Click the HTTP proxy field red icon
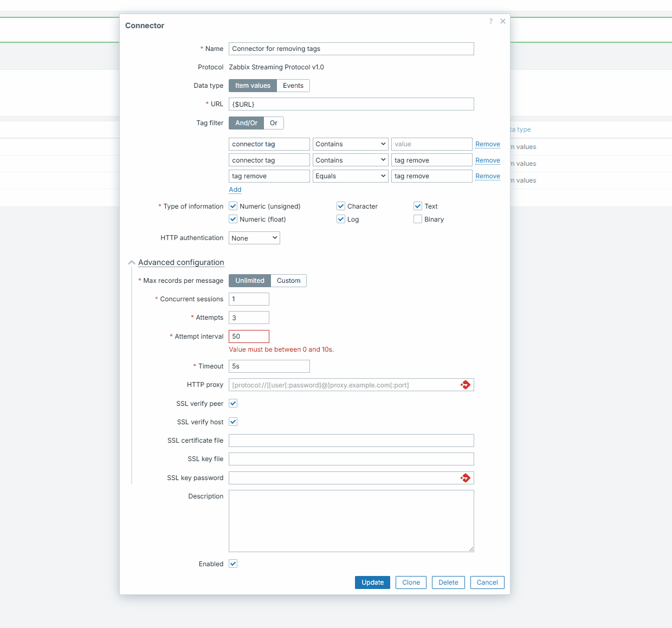The height and width of the screenshot is (628, 672). [465, 385]
